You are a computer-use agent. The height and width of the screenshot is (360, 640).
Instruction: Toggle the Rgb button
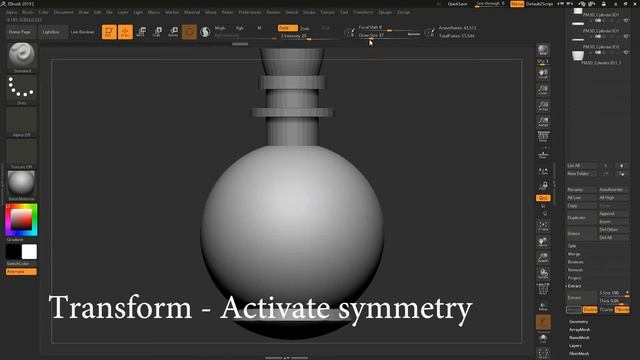(240, 28)
